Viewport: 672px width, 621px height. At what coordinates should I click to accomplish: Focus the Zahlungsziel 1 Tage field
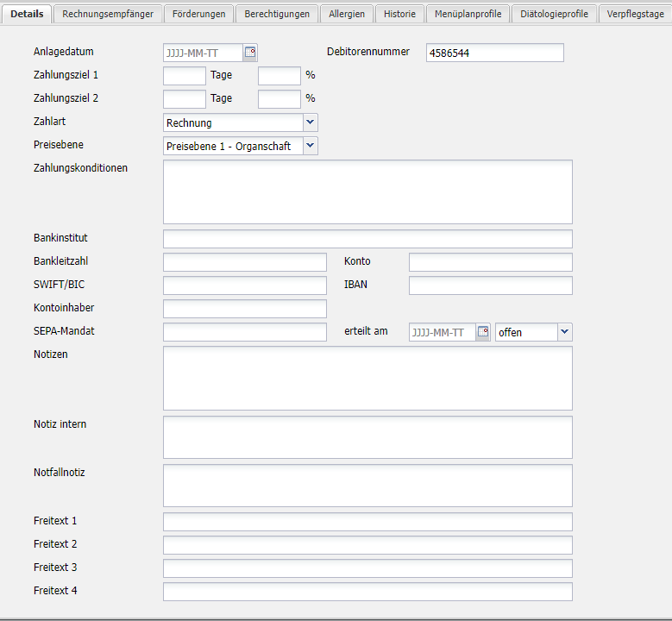pyautogui.click(x=185, y=76)
